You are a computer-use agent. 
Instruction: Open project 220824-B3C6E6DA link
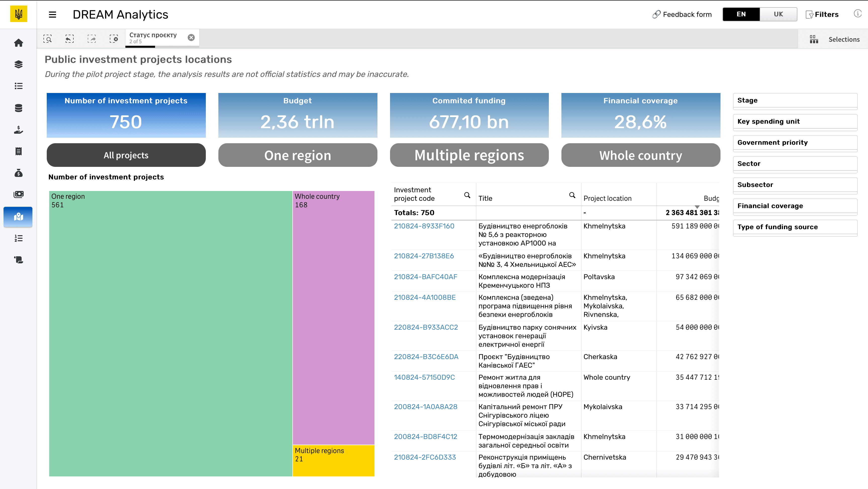pos(426,357)
